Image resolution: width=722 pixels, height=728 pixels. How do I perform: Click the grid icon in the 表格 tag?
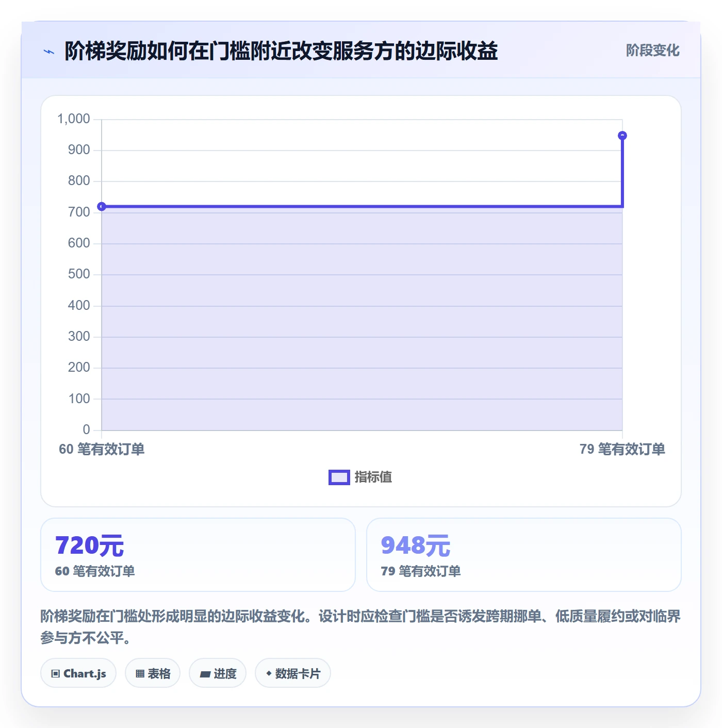click(x=140, y=674)
